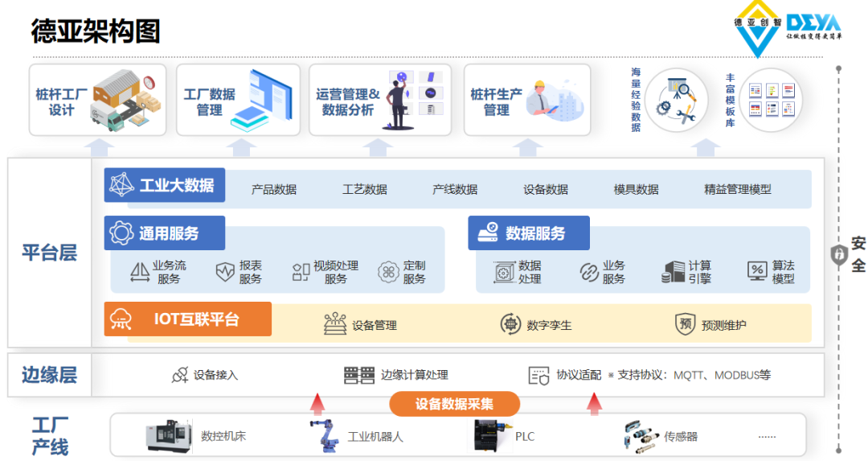Click the 工厂产线 label
Viewport: 868px width, 461px height.
pos(51,436)
